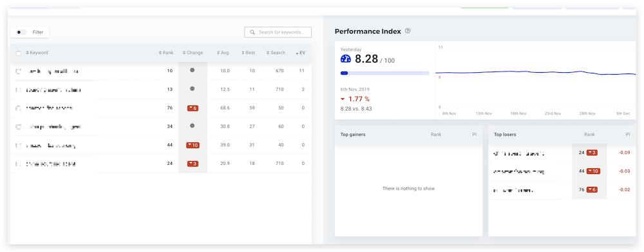Click the 68.6 average value
This screenshot has width=644, height=252.
(x=225, y=108)
